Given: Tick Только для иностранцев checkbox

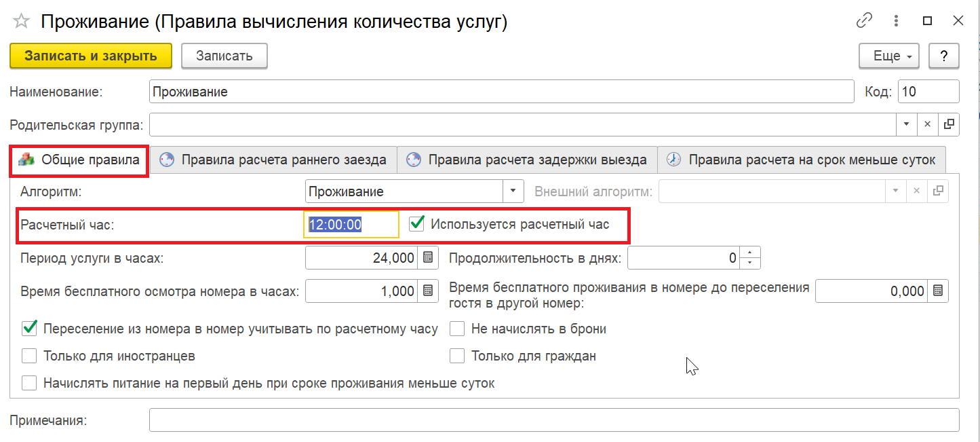Looking at the screenshot, I should click(29, 356).
